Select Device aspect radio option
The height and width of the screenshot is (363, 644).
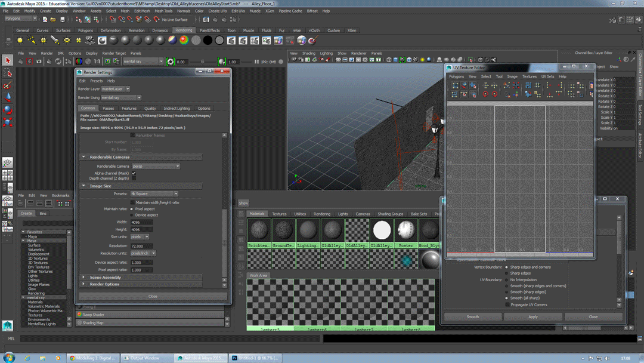tap(132, 215)
